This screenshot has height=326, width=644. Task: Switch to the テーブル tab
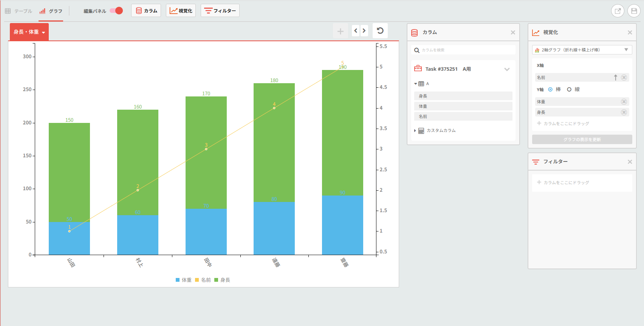pos(19,11)
